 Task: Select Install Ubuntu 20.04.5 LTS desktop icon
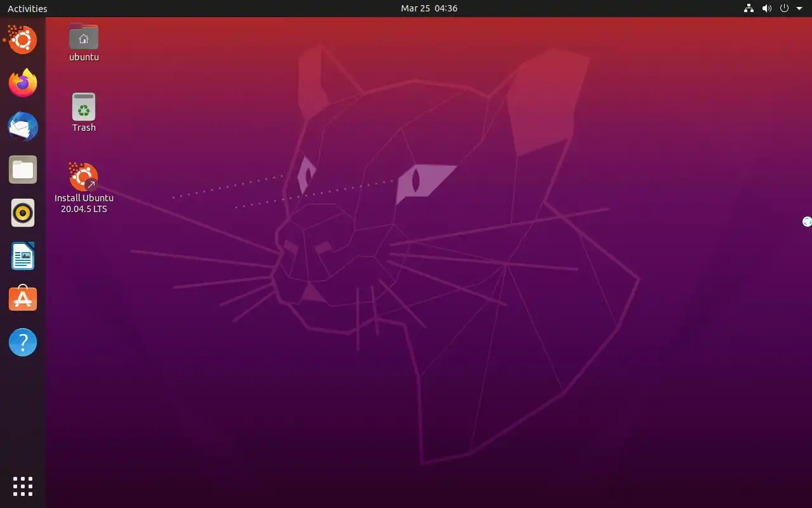coord(84,177)
